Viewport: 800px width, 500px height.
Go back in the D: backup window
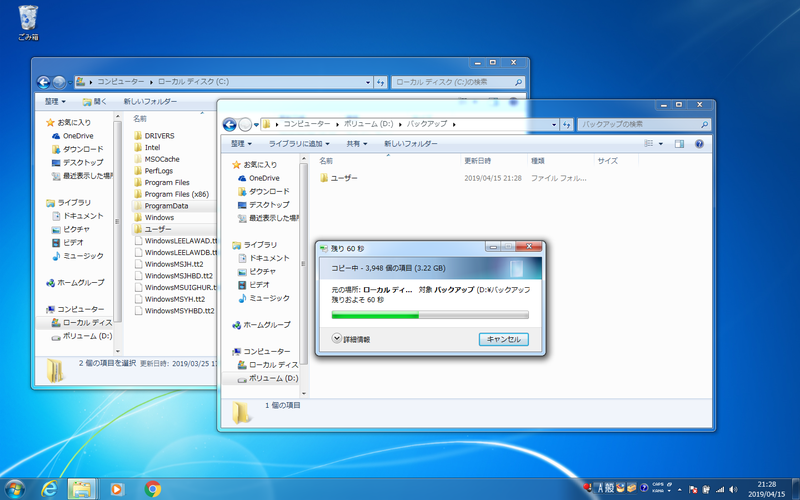(230, 124)
